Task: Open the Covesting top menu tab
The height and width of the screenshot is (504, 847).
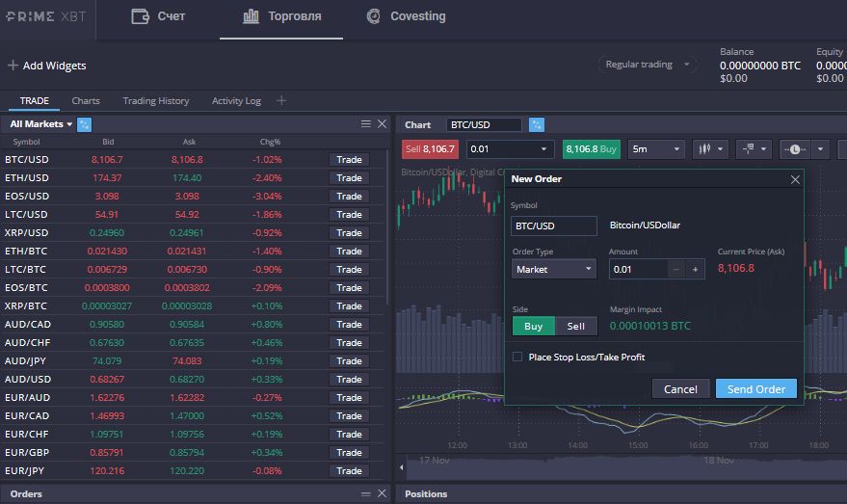Action: pyautogui.click(x=406, y=16)
